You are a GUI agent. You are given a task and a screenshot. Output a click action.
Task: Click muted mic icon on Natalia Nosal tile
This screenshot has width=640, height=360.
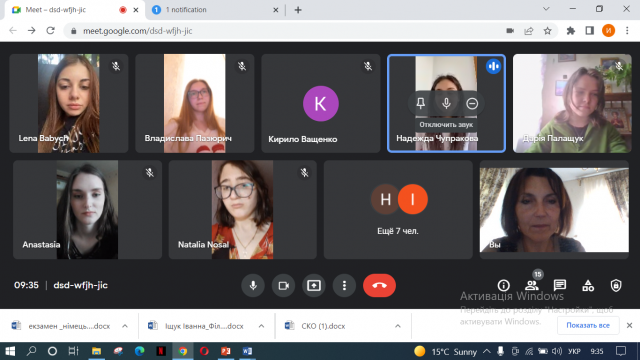[x=304, y=173]
